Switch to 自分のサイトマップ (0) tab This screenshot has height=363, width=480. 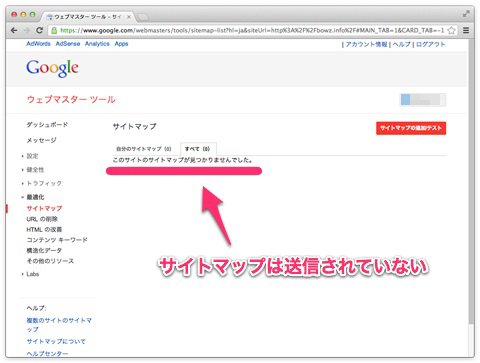(x=144, y=149)
